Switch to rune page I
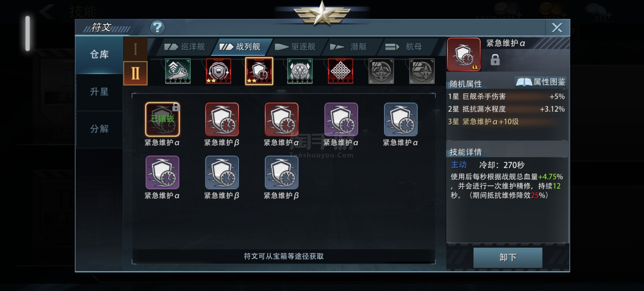The height and width of the screenshot is (291, 644). (x=135, y=49)
